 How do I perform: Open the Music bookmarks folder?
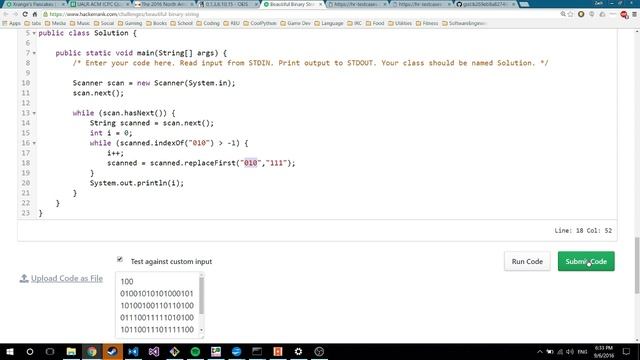click(80, 23)
